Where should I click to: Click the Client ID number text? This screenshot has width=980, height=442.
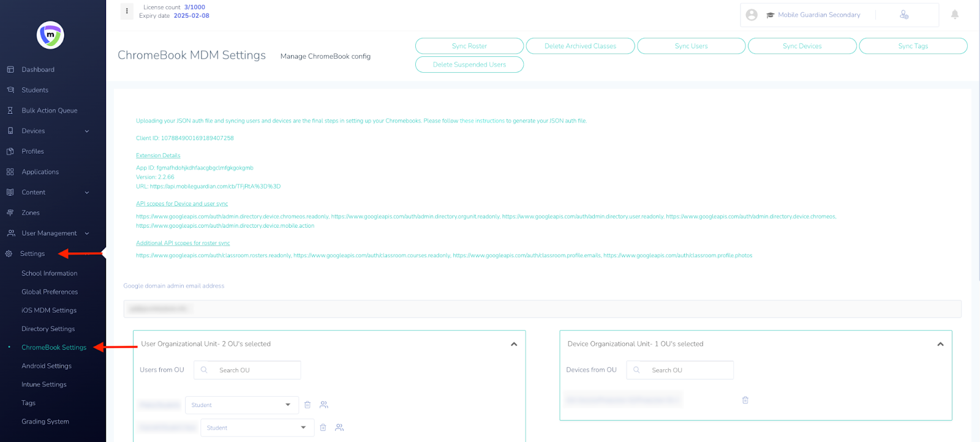pos(197,138)
